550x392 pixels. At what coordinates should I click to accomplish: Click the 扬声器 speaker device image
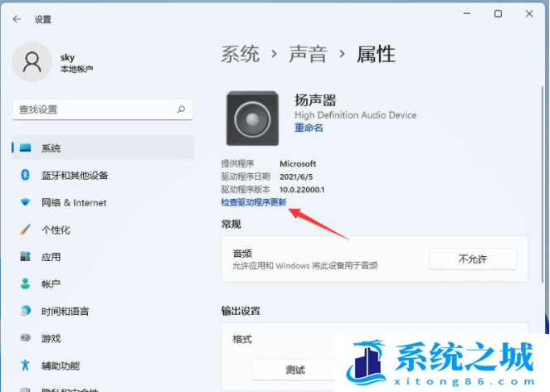click(252, 119)
